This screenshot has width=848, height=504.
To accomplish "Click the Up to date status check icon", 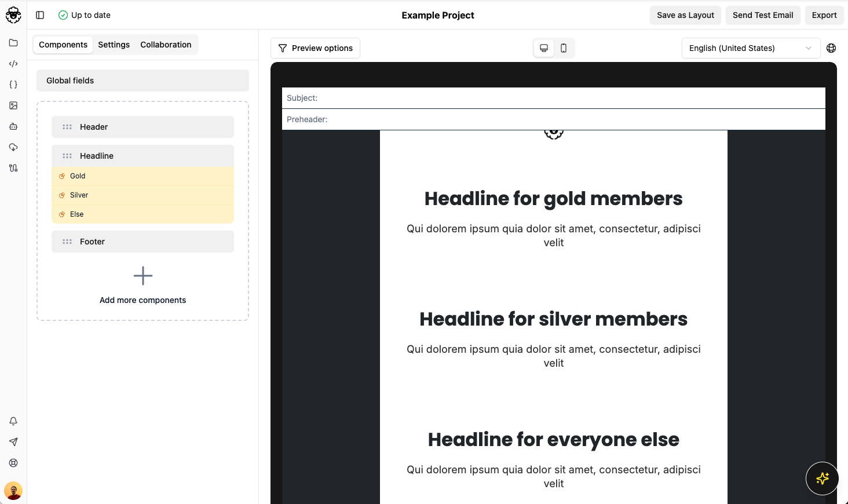I will pyautogui.click(x=63, y=15).
